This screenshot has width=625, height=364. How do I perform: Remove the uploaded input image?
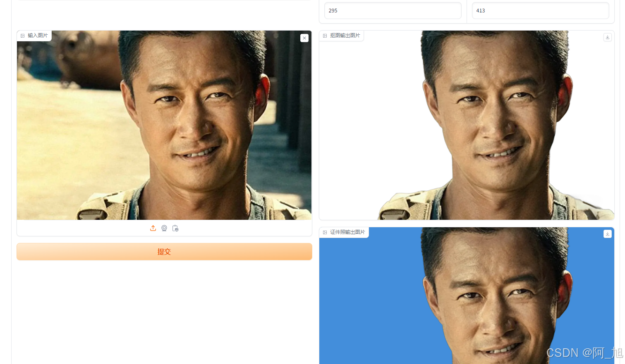tap(304, 38)
